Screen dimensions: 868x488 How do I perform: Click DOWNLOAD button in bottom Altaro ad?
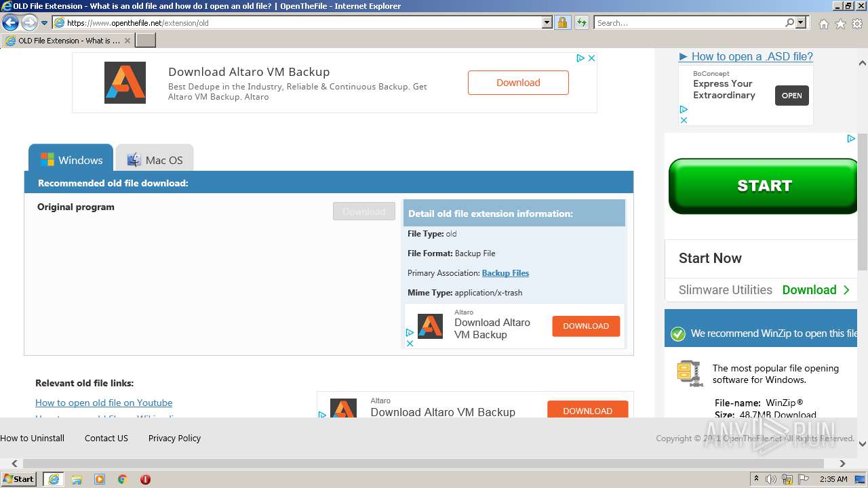(x=587, y=411)
